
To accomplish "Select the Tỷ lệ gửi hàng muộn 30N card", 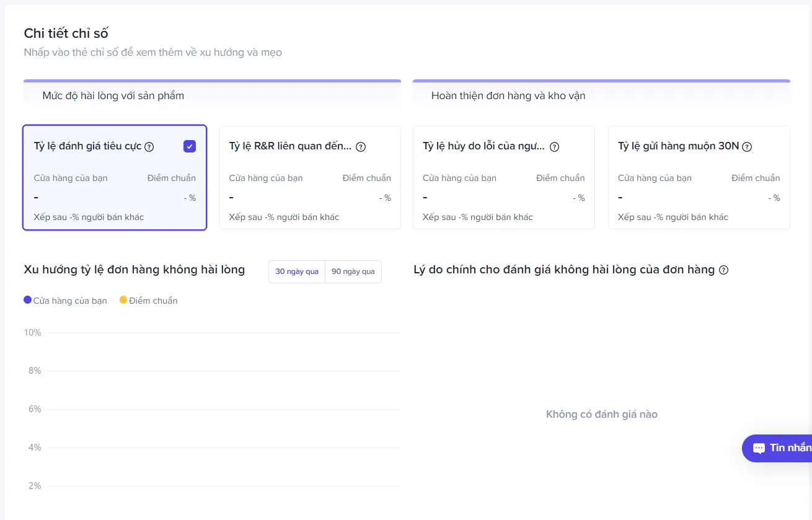I will 699,178.
